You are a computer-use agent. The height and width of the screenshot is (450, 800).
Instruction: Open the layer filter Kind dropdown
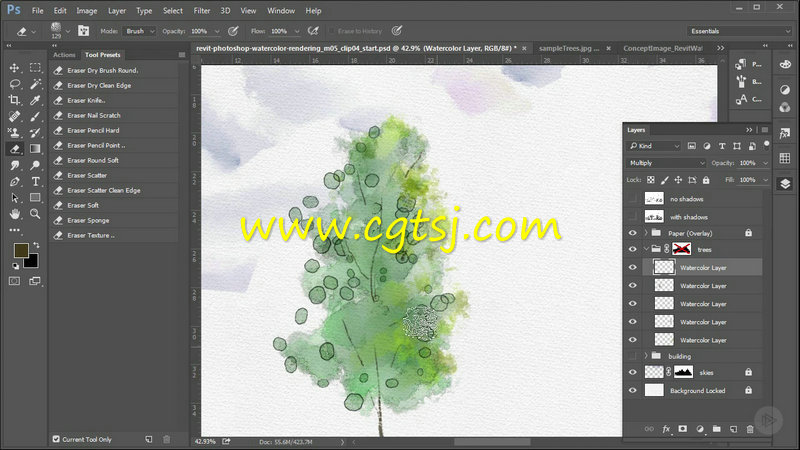654,146
